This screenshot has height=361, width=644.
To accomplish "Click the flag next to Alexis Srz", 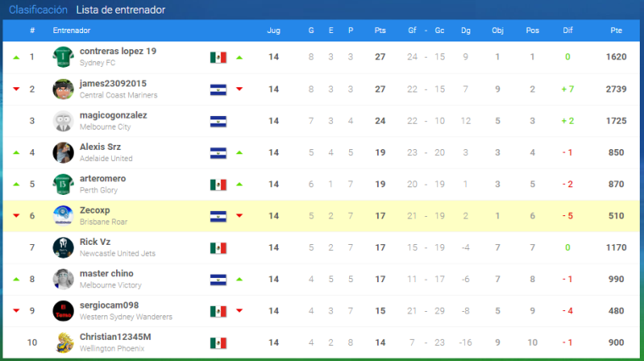I will click(218, 153).
